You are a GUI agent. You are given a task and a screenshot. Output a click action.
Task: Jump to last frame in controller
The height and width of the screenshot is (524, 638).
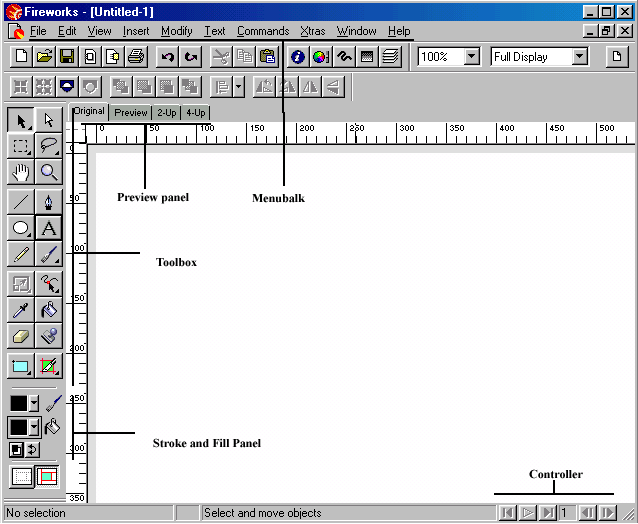(548, 513)
